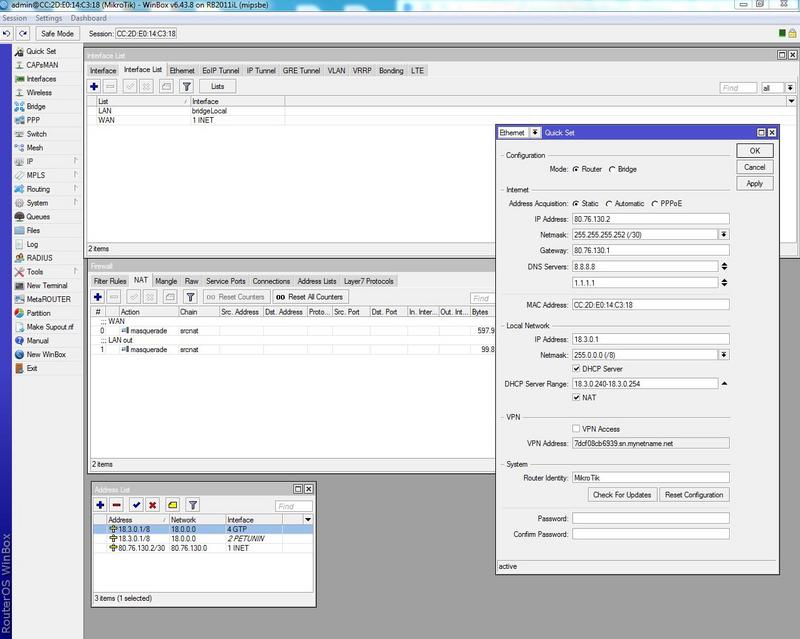Enable the VPN Access checkbox
Screen dimensions: 800x639
(576, 429)
